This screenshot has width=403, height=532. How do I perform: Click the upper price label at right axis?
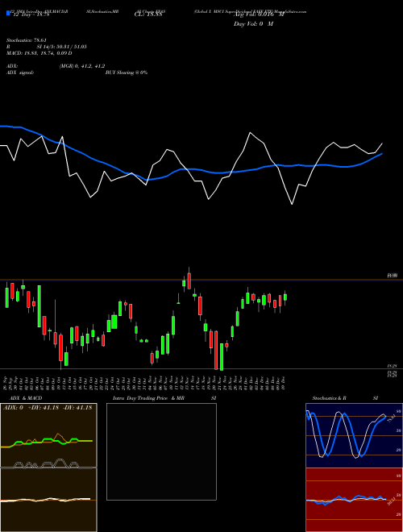pyautogui.click(x=393, y=276)
